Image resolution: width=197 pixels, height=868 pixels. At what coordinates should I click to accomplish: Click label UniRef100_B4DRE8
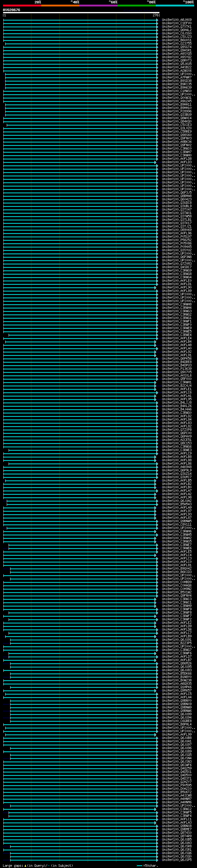coord(177,362)
